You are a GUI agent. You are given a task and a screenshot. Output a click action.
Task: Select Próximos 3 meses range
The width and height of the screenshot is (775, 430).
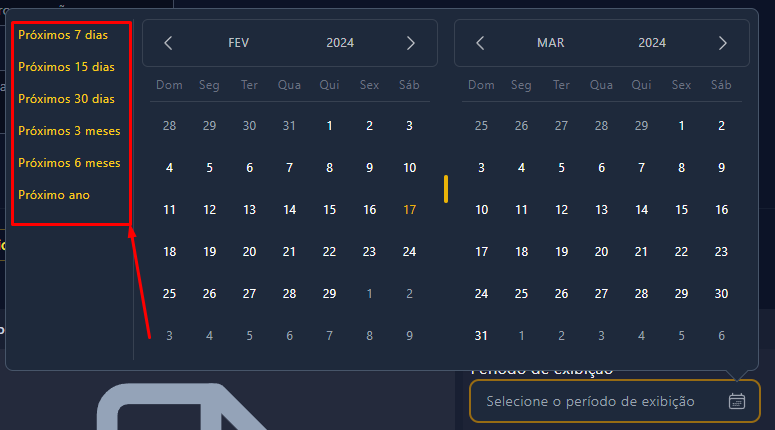pos(69,131)
